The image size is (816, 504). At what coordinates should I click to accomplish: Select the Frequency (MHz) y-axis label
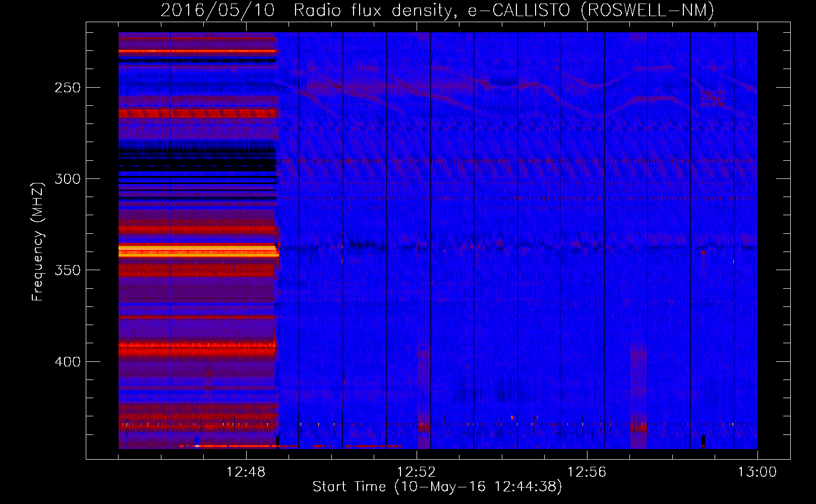[x=38, y=241]
